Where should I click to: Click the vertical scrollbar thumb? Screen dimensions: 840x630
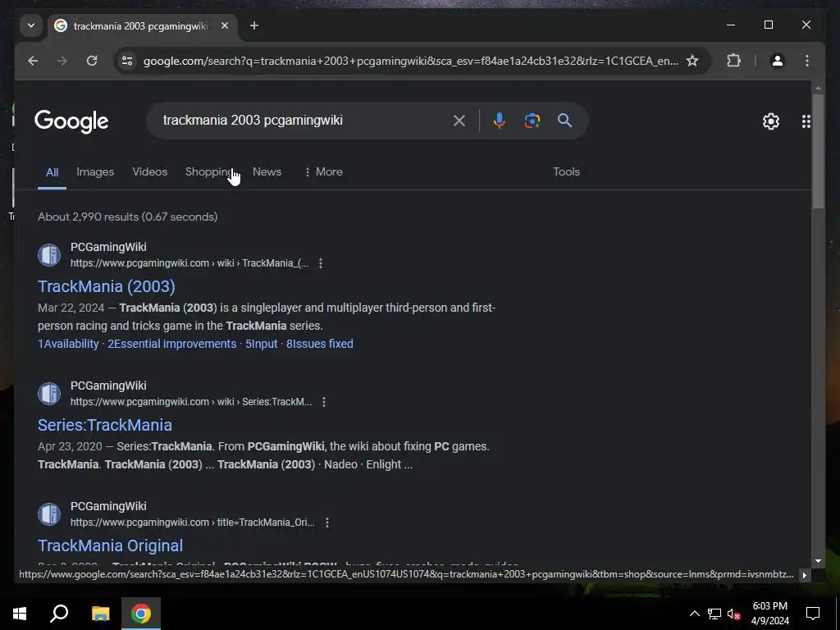(818, 151)
